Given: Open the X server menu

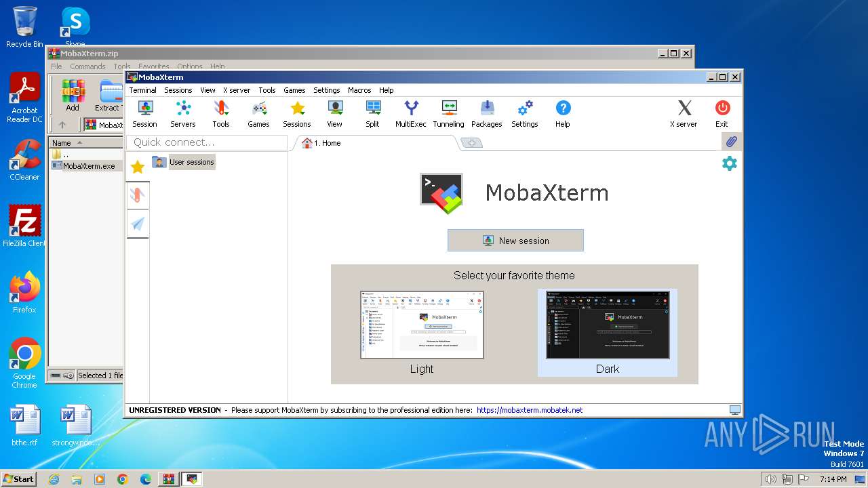Looking at the screenshot, I should click(x=237, y=90).
